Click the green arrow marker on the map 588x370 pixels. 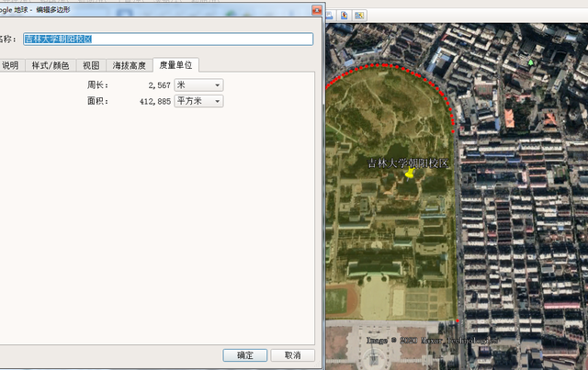pyautogui.click(x=530, y=62)
